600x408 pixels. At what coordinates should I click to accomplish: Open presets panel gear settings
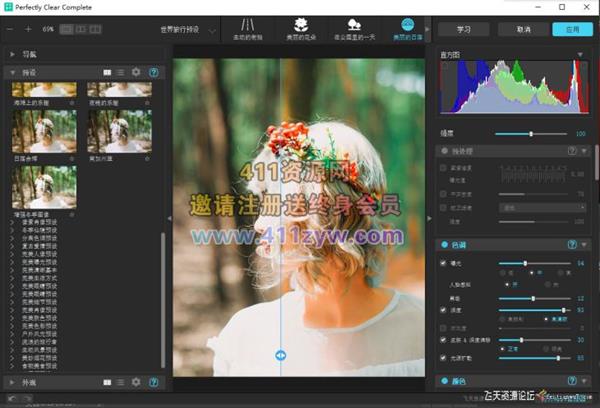pos(137,73)
